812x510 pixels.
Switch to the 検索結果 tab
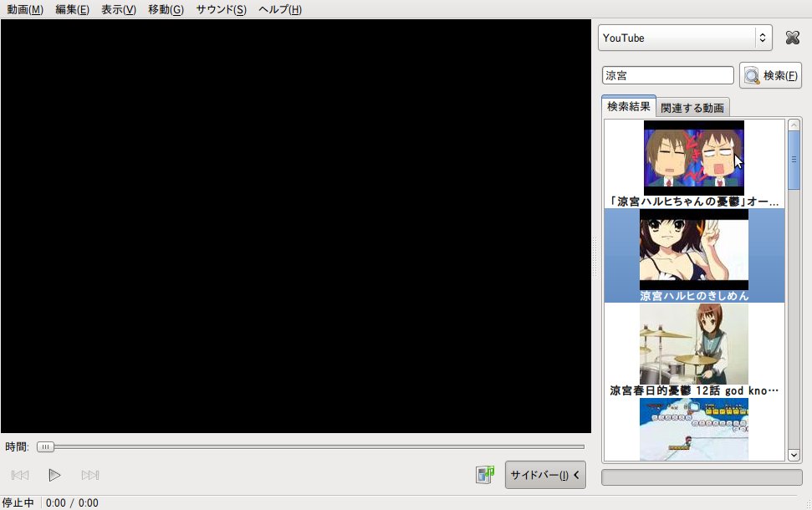[x=629, y=106]
